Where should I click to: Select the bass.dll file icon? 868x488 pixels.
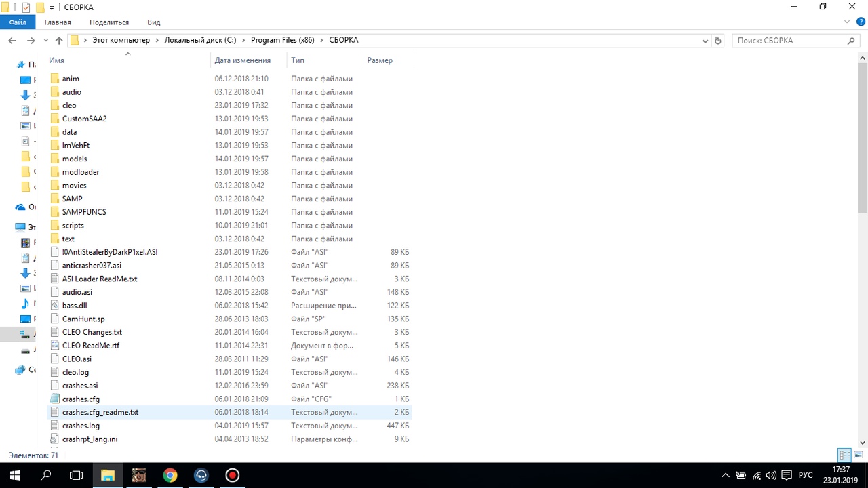click(x=55, y=306)
